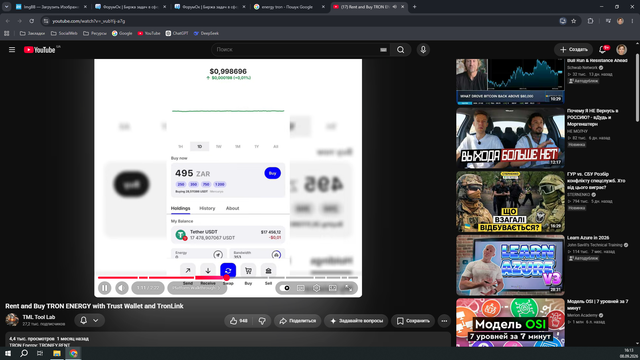Switch to the ImgBB tab

(51, 7)
